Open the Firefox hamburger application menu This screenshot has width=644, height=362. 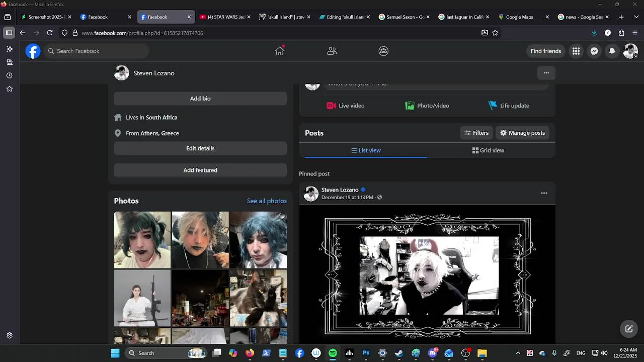635,33
